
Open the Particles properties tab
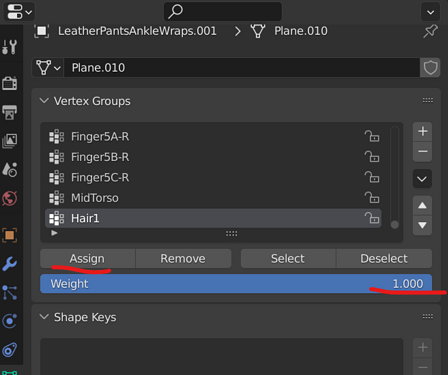[x=10, y=292]
